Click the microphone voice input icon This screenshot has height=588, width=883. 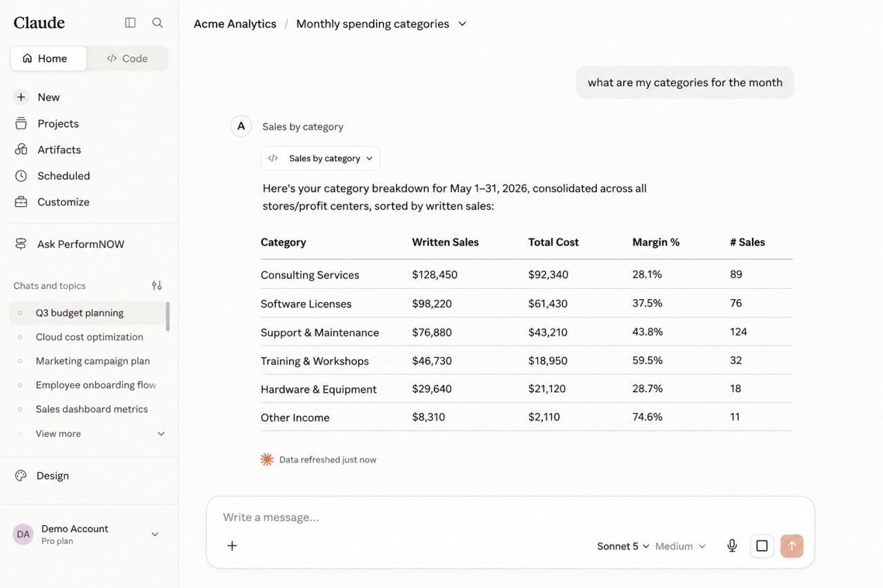[732, 546]
